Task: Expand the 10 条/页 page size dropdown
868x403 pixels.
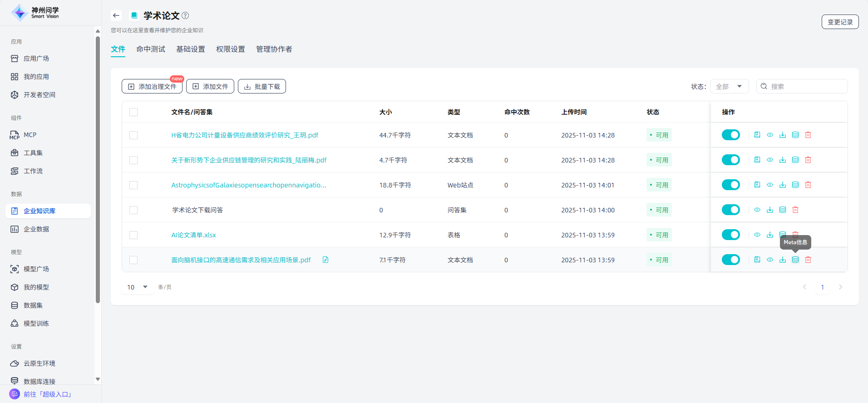Action: (x=137, y=287)
